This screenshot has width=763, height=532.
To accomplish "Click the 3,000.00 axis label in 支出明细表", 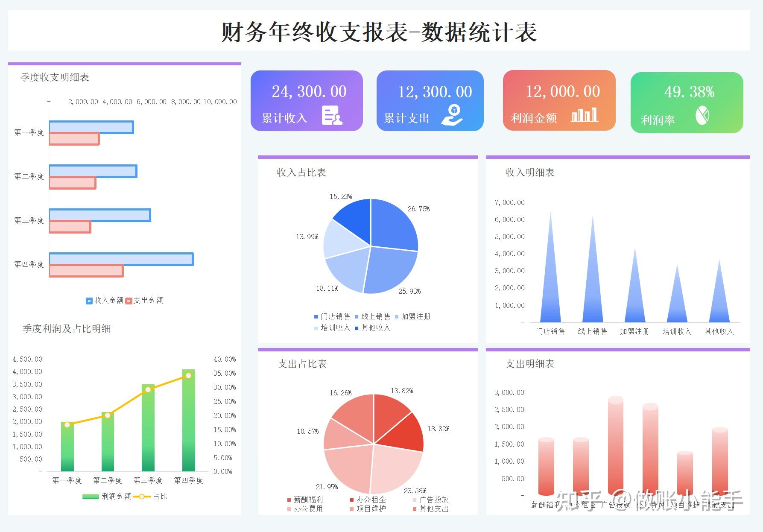I will (x=509, y=392).
